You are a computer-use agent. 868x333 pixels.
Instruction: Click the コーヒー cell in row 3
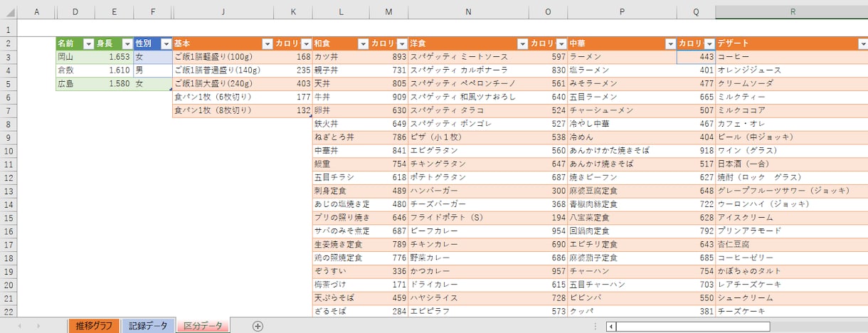(792, 57)
